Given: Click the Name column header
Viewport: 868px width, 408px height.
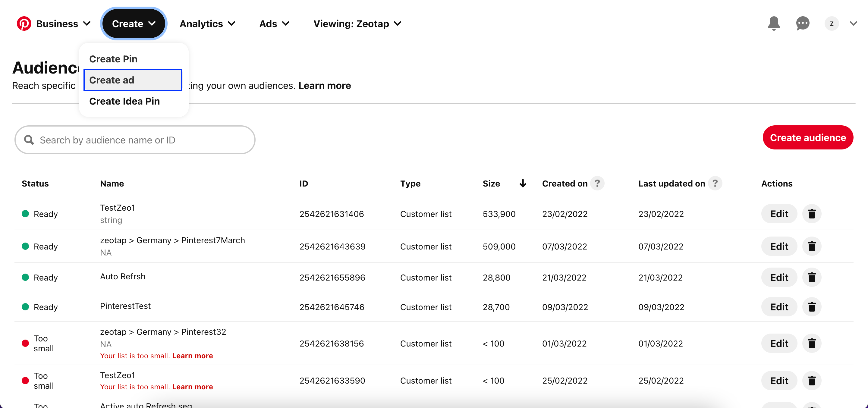Looking at the screenshot, I should click(x=112, y=184).
